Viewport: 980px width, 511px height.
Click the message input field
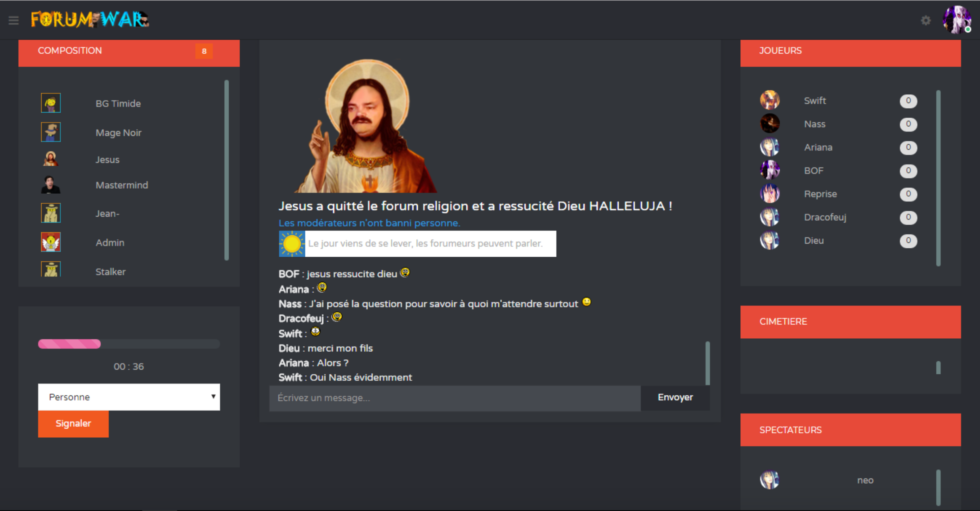(x=454, y=398)
